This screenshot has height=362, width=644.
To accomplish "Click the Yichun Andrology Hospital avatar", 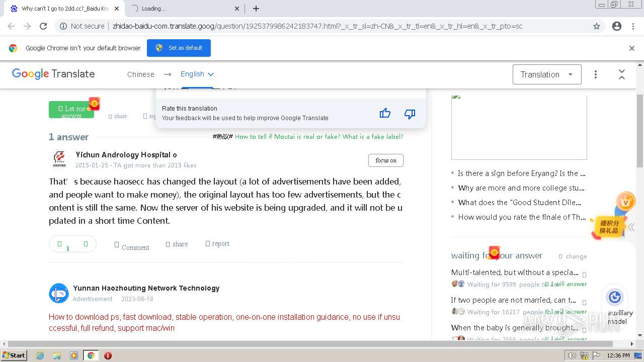I will 59,159.
